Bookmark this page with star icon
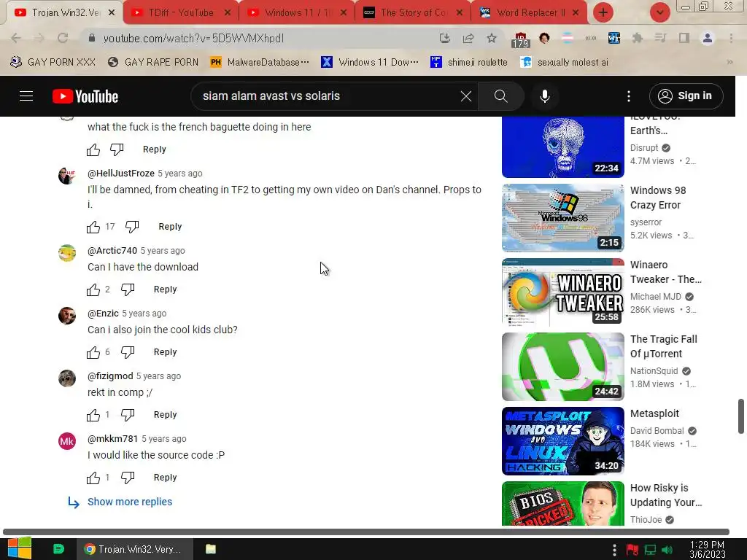 [x=492, y=38]
